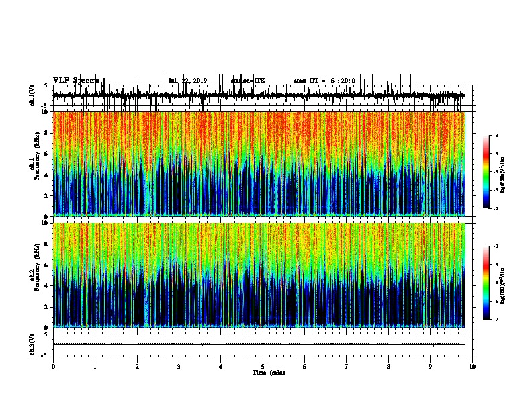532x411 pixels.
Task: Click time-axis tick label "8"
Action: pyautogui.click(x=388, y=367)
